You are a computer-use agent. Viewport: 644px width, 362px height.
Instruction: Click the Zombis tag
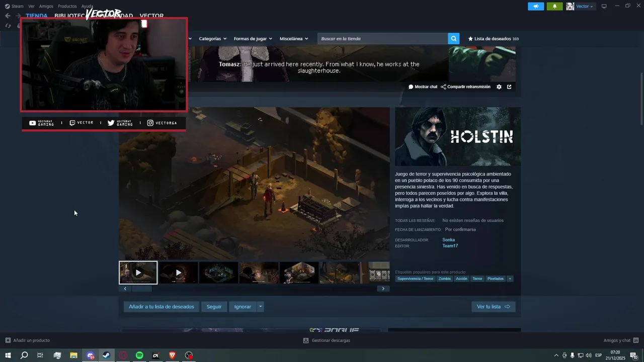point(444,279)
